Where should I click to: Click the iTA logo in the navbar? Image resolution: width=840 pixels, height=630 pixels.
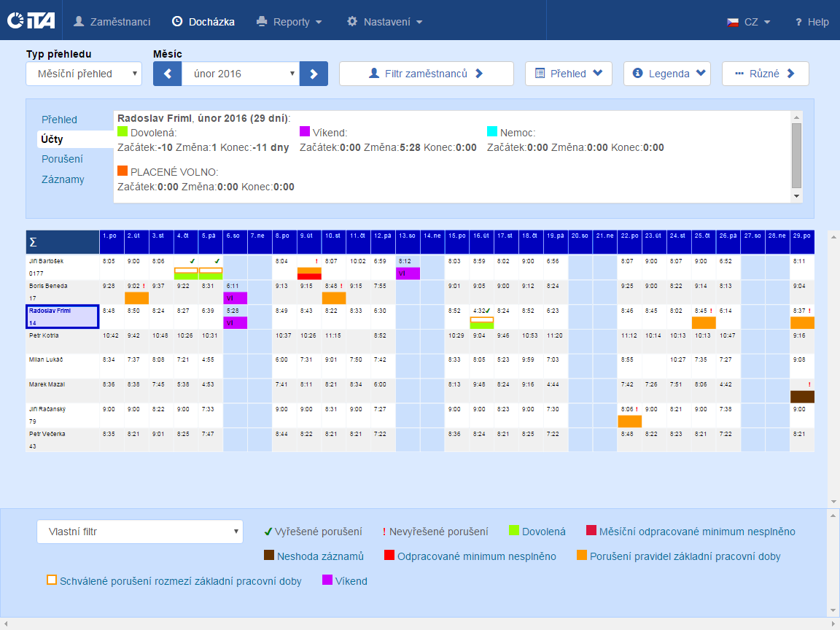coord(30,21)
